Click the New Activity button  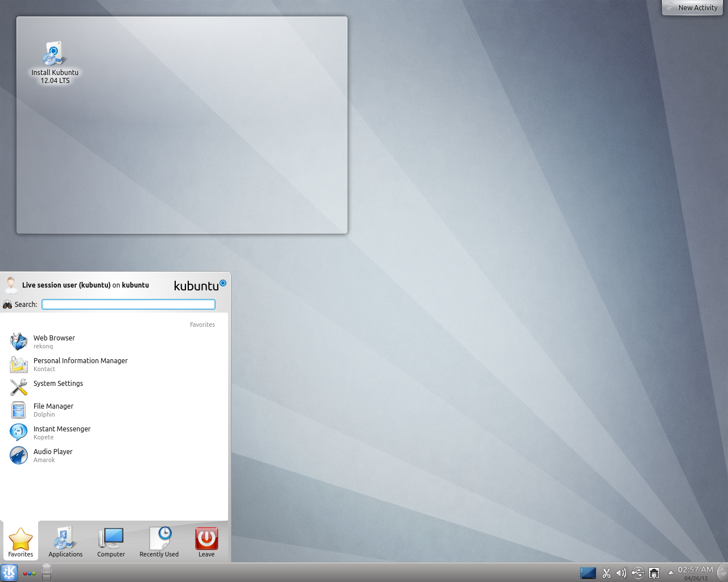tap(692, 7)
